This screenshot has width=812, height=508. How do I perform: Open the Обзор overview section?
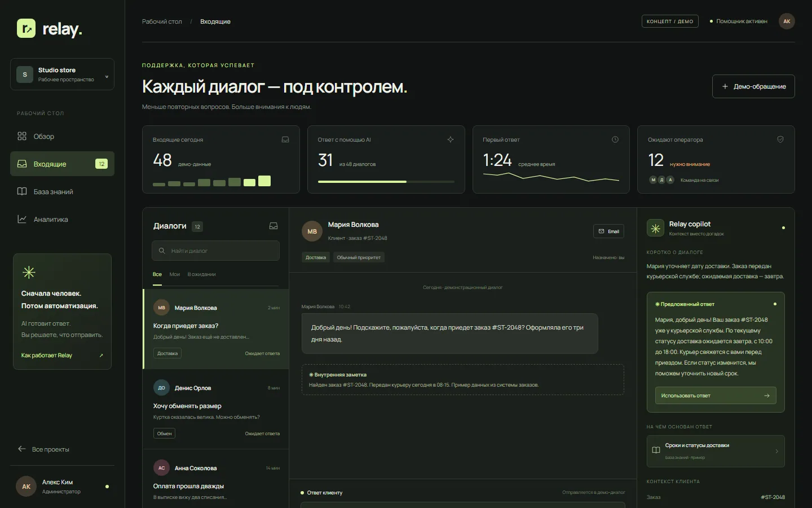62,136
